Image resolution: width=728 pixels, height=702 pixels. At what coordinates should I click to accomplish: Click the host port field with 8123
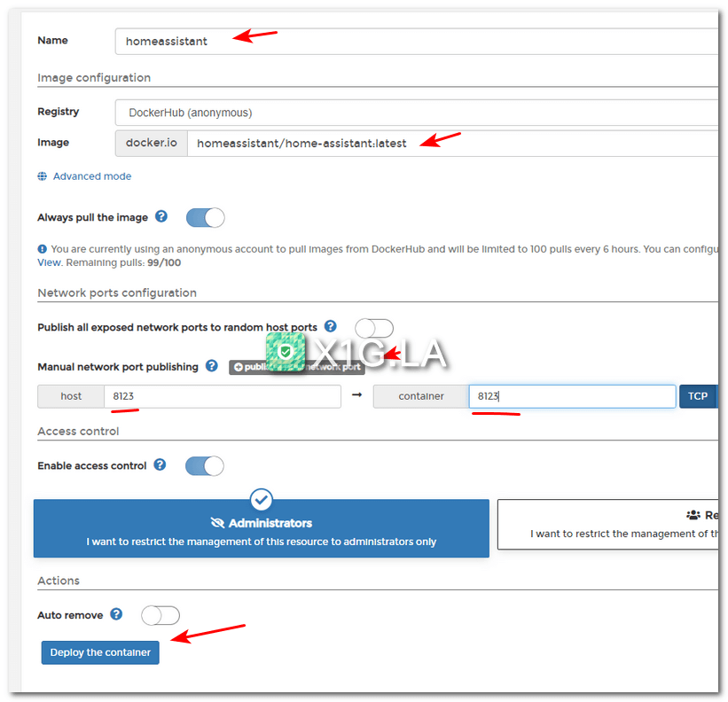pos(223,396)
